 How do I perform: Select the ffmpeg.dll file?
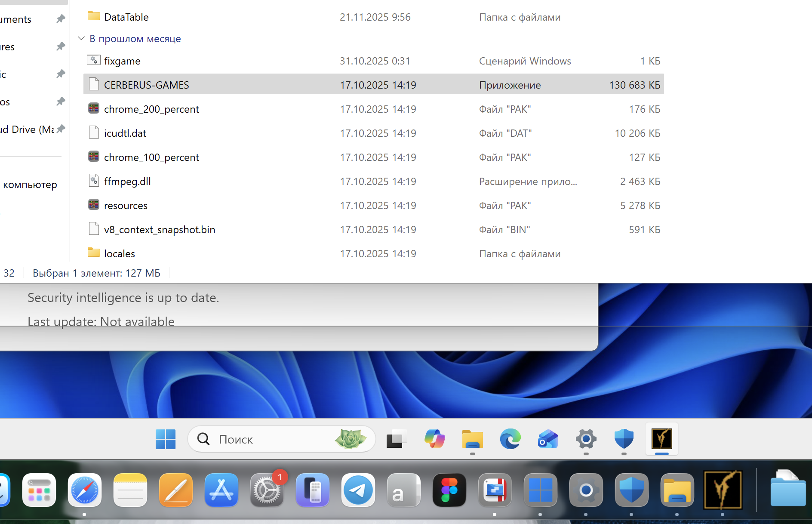(127, 182)
